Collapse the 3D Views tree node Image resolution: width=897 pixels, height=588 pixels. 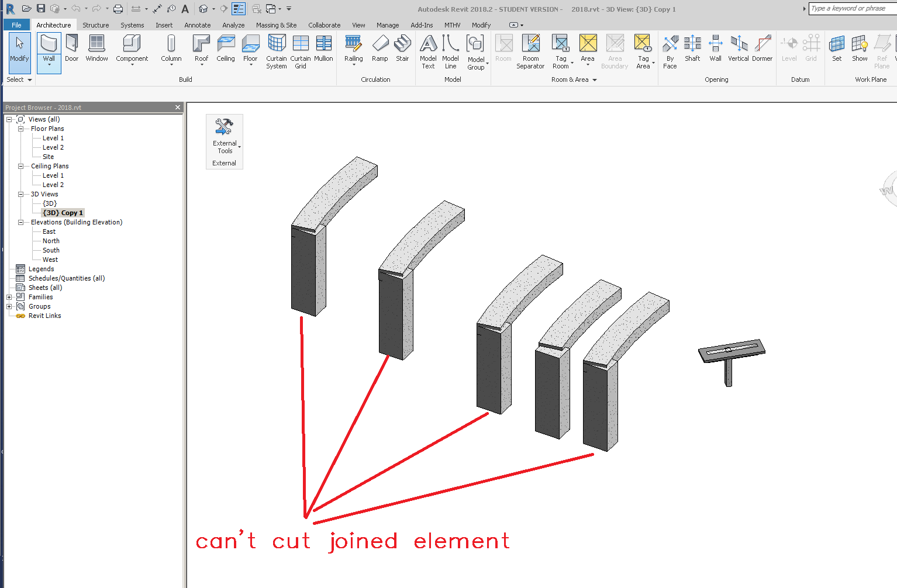(x=20, y=194)
